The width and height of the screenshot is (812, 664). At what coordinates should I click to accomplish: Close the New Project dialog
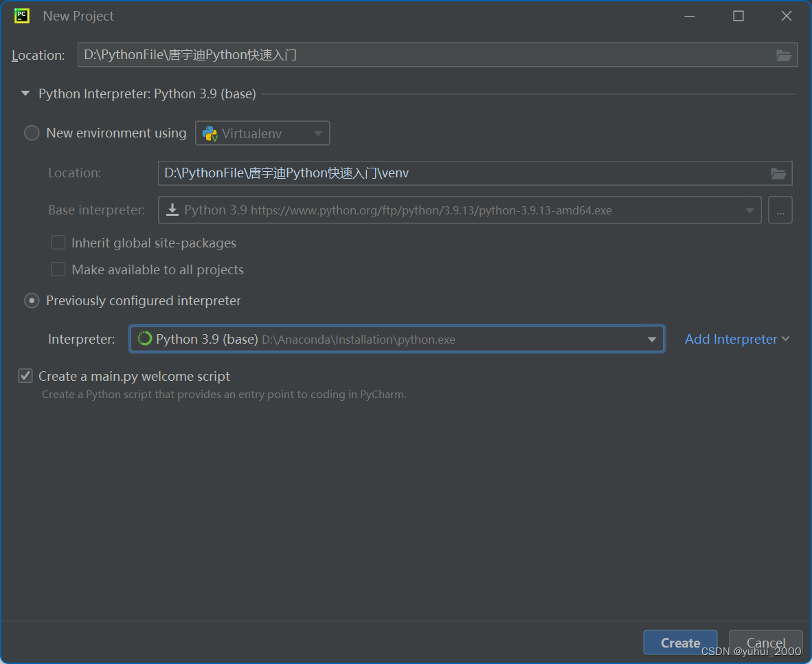(786, 16)
